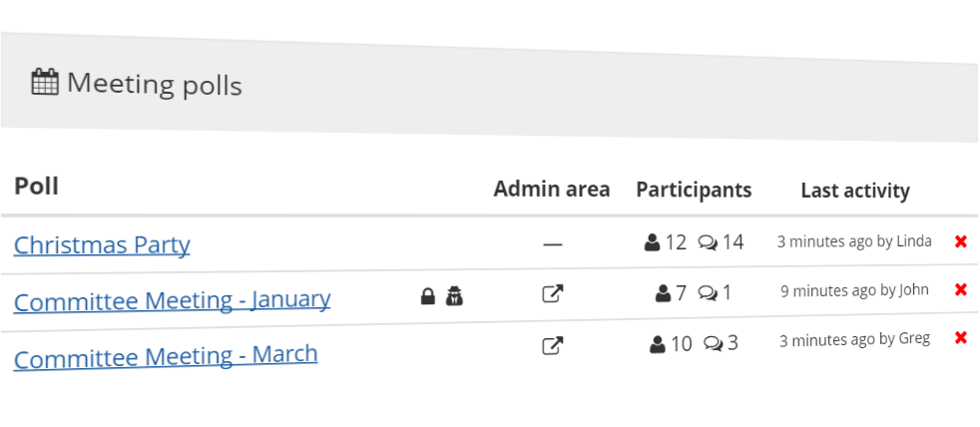Click the participant icon showing 7
Image resolution: width=980 pixels, height=427 pixels.
(x=663, y=293)
